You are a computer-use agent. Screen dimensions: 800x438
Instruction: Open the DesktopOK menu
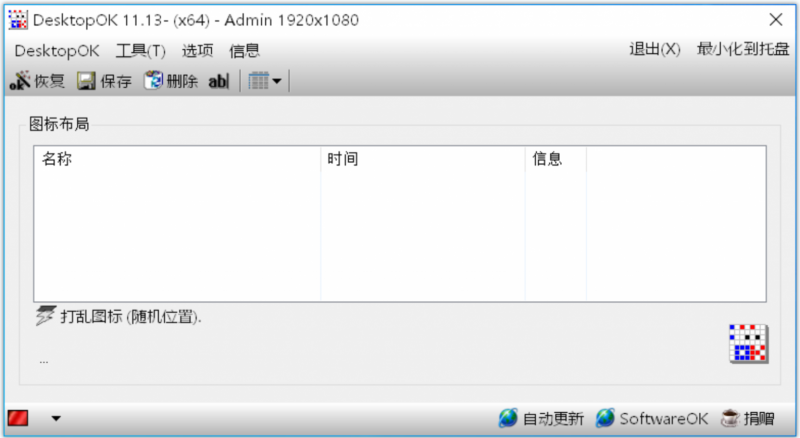pos(57,51)
